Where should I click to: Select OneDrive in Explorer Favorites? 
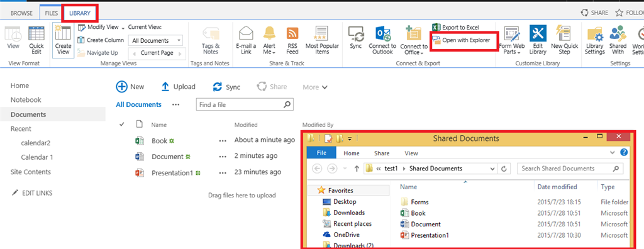(341, 235)
